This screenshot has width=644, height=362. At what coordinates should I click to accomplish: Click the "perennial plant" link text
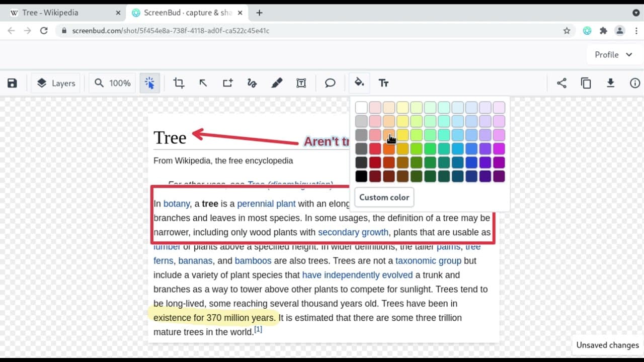(x=266, y=204)
